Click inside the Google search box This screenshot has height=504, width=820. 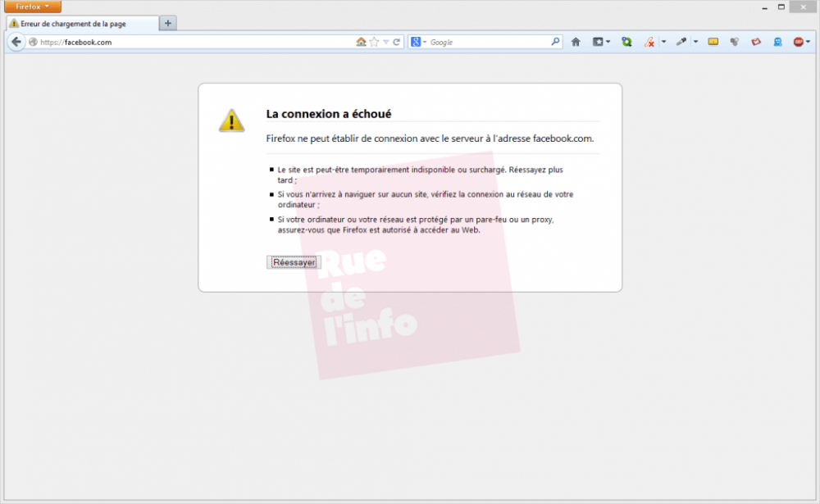click(488, 42)
